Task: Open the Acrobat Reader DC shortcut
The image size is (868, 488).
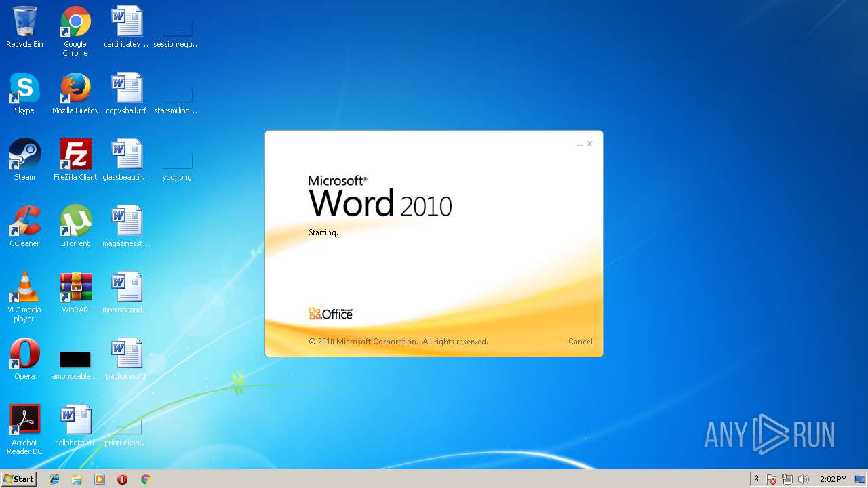Action: [x=24, y=430]
